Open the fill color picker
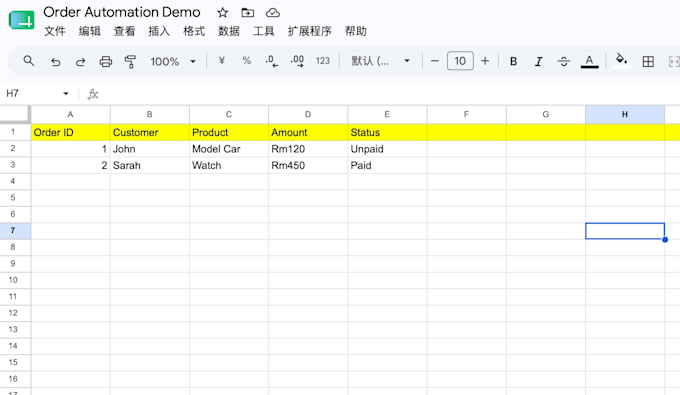This screenshot has height=395, width=680. pos(621,60)
